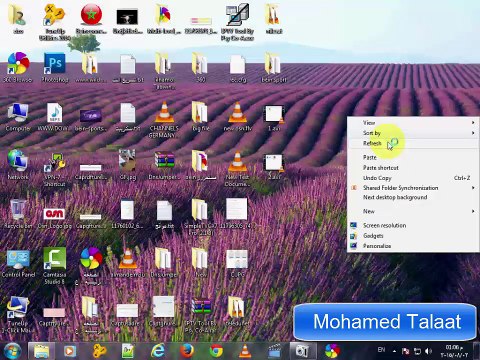This screenshot has width=480, height=360.
Task: Open Personalize from the context menu
Action: [413, 246]
